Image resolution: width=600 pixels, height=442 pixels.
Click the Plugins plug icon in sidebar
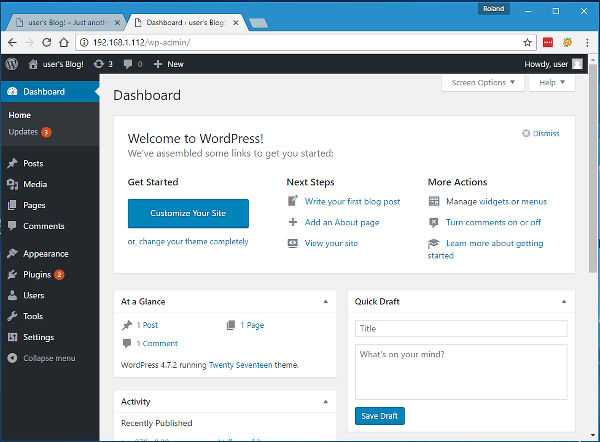coord(12,274)
